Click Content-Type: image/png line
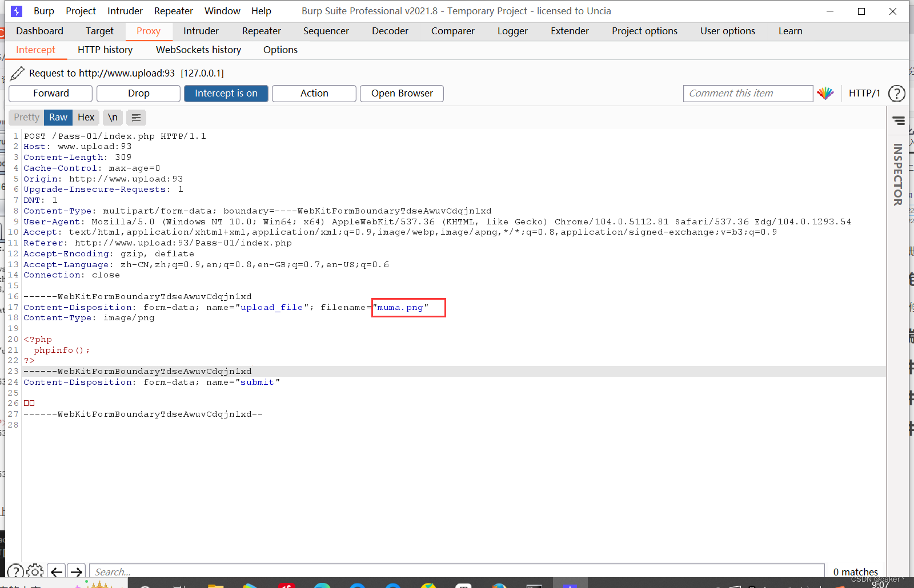 pos(89,318)
